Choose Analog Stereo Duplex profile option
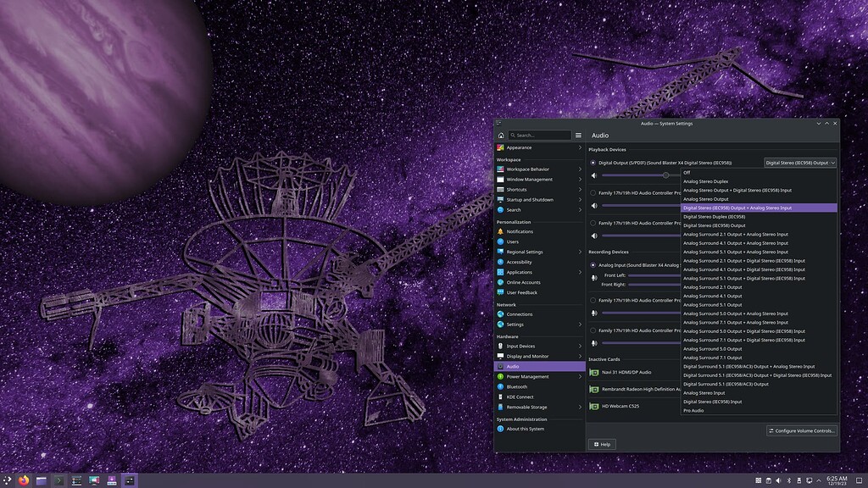The image size is (868, 488). [705, 181]
